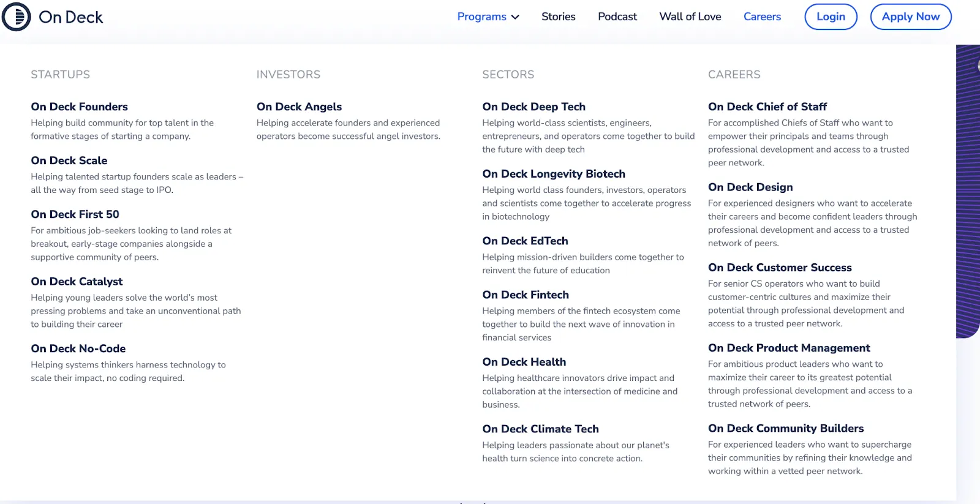Open On Deck Community Builders
The width and height of the screenshot is (980, 504).
pyautogui.click(x=786, y=428)
